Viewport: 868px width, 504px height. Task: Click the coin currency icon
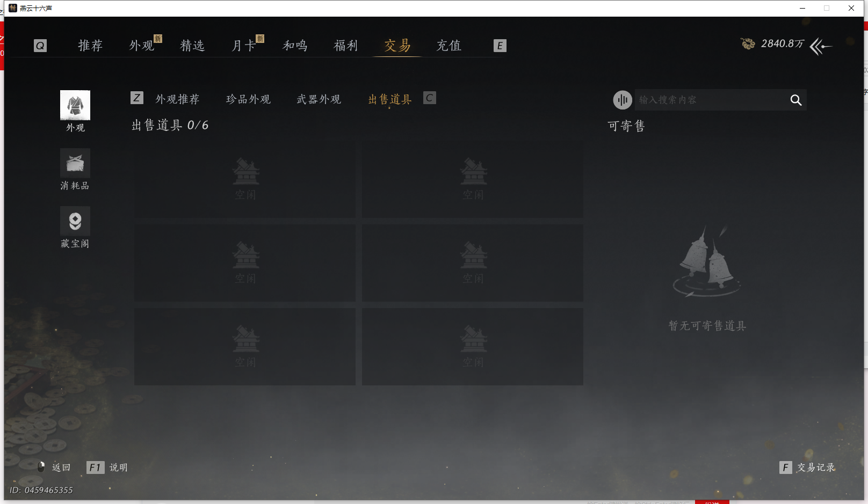click(748, 43)
